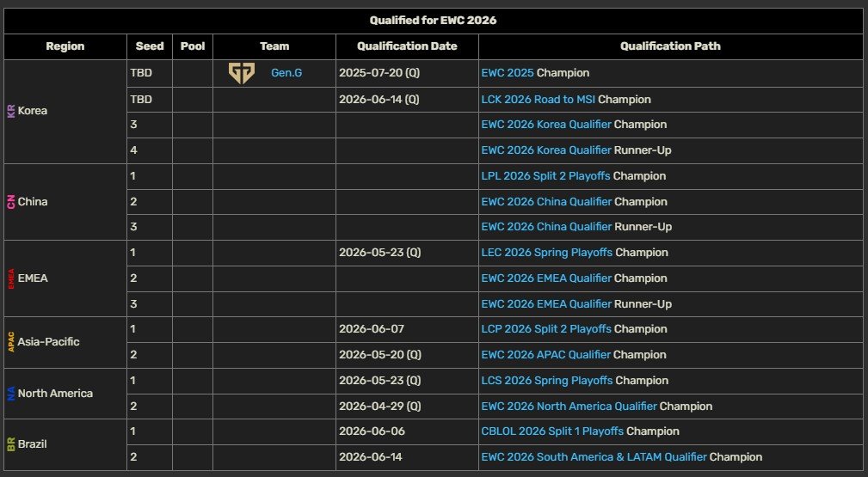Open CBLOL 2026 Split 1 Playoffs link
Viewport: 868px width, 477px height.
tap(551, 431)
